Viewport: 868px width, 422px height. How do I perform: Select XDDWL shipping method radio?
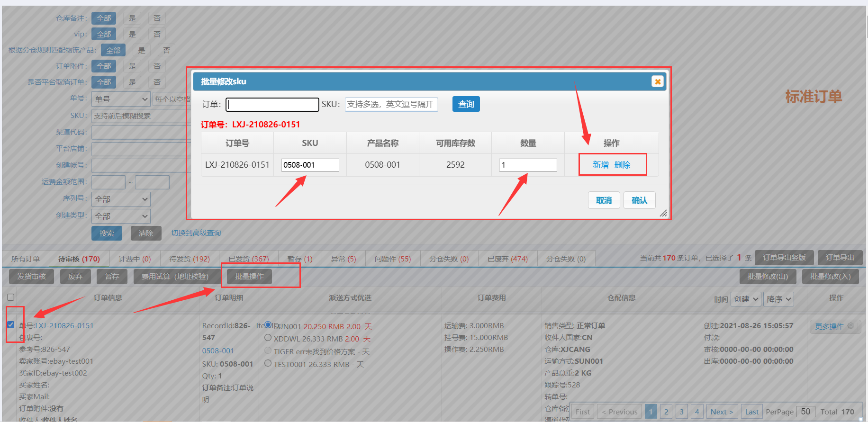click(x=268, y=338)
